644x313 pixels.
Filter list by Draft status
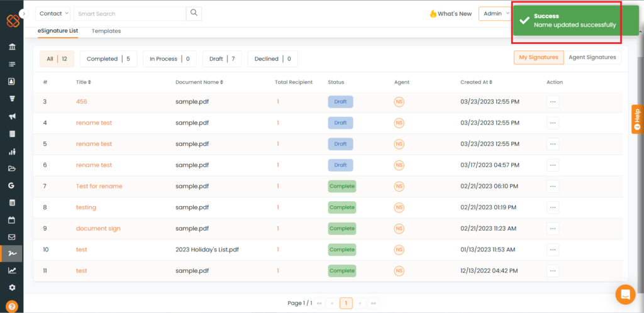[x=222, y=59]
